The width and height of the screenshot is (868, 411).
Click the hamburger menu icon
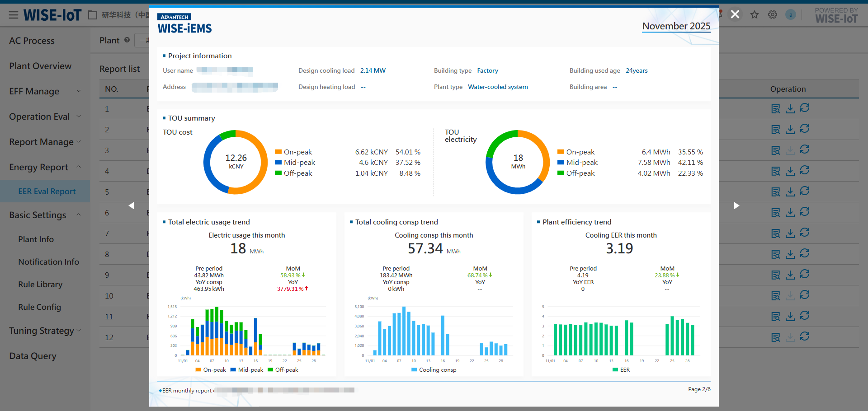[14, 15]
